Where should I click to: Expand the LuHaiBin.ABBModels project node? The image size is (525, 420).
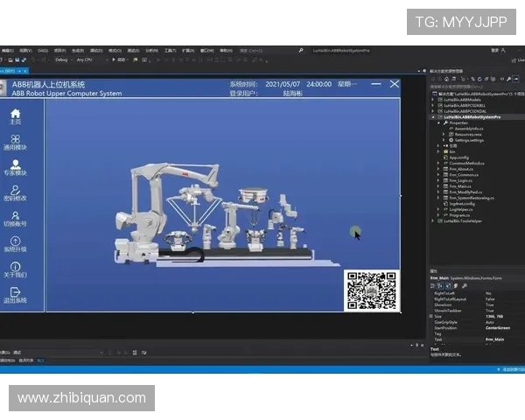point(432,100)
